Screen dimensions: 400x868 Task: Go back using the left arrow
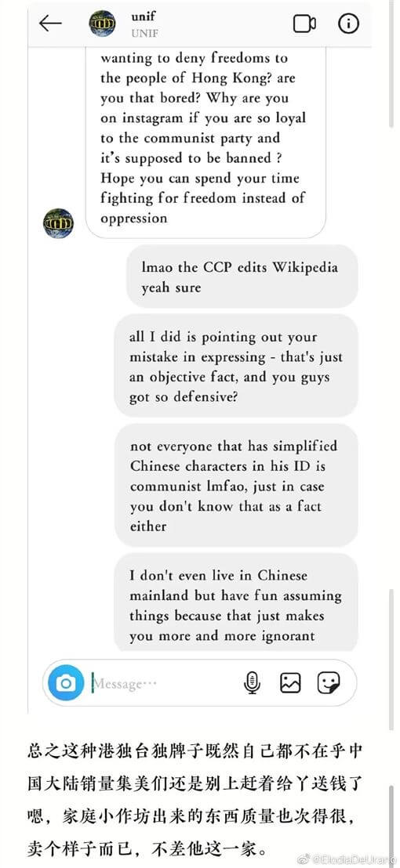tap(50, 24)
